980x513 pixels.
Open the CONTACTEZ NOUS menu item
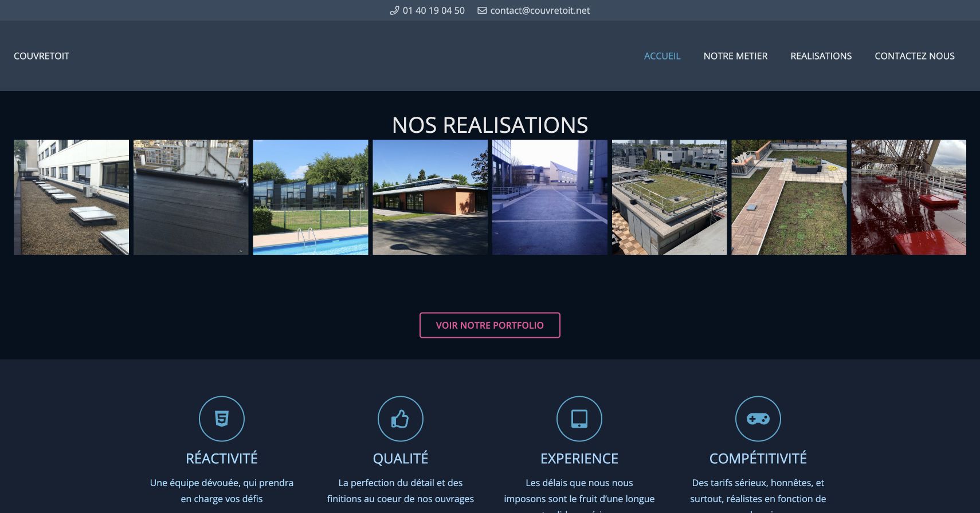pos(915,56)
